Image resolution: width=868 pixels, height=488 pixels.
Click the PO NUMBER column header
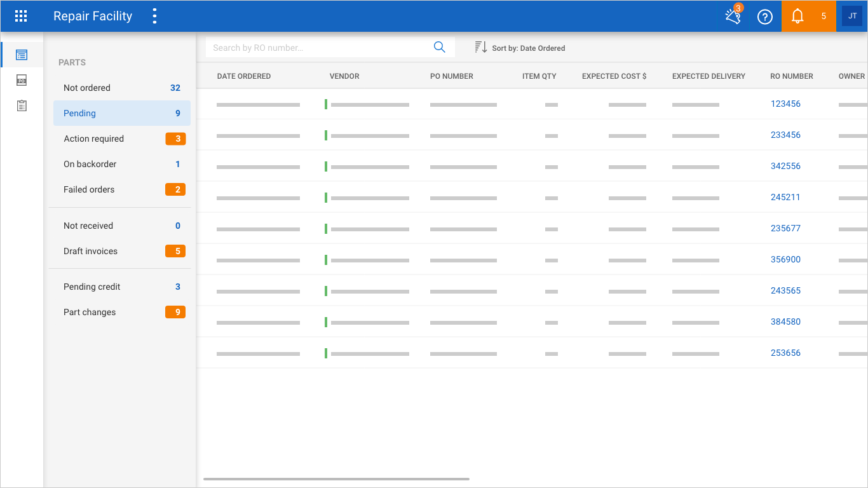[x=452, y=76]
